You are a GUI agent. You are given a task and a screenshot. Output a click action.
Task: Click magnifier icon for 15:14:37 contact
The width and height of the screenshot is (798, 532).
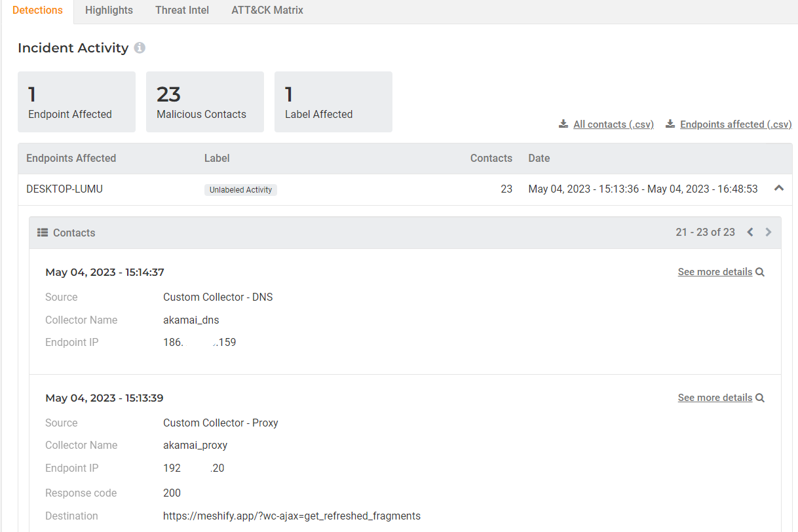[760, 272]
